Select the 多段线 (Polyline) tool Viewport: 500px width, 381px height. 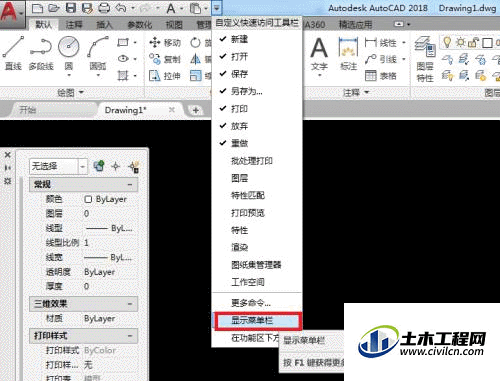pyautogui.click(x=41, y=53)
